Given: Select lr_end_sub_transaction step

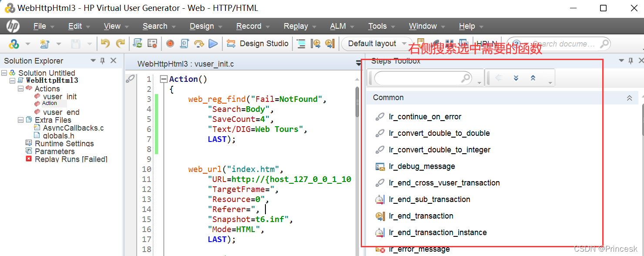Looking at the screenshot, I should pos(429,199).
